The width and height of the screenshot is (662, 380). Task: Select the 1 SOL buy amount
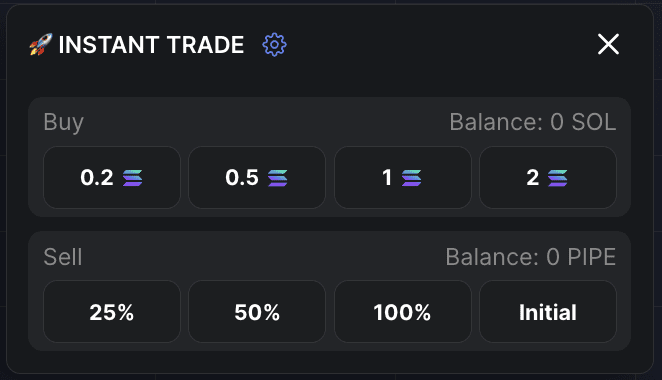tap(403, 177)
